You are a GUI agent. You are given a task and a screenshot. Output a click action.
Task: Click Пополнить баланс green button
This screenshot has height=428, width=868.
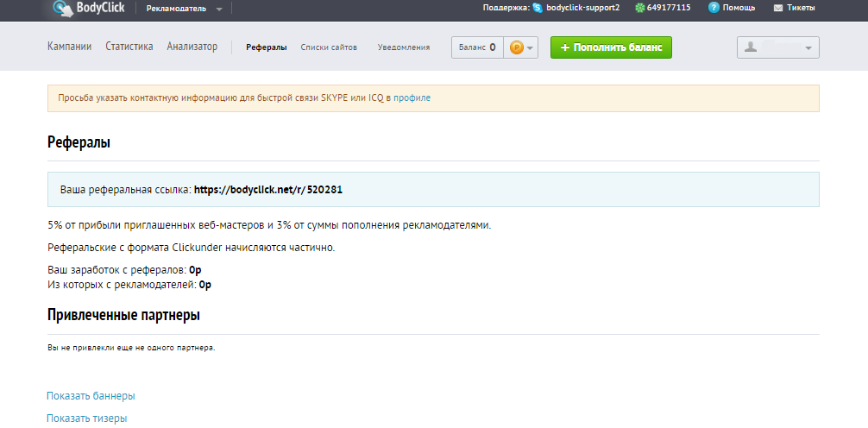(x=611, y=47)
